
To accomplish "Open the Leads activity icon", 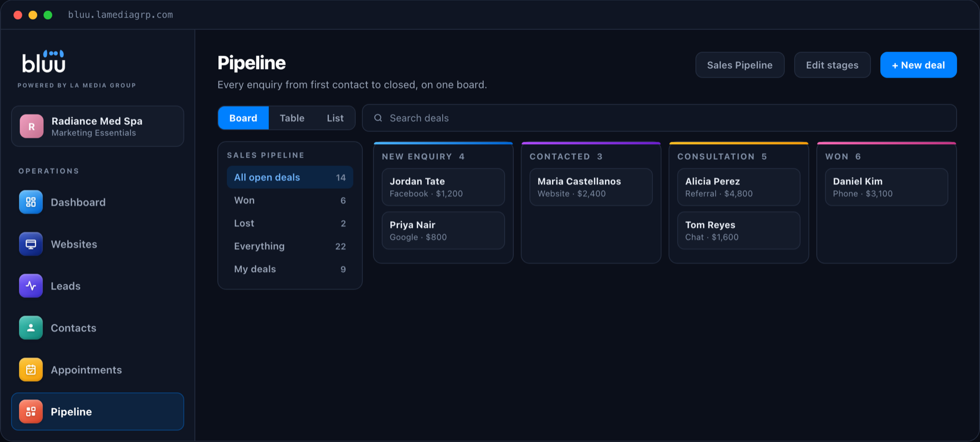I will (x=31, y=286).
